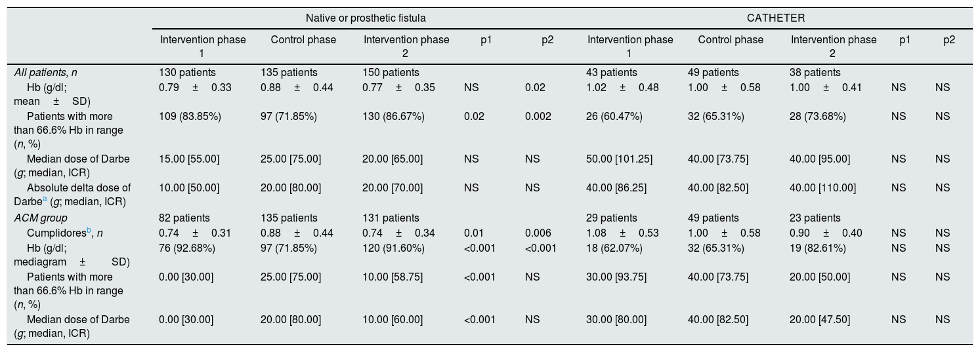The height and width of the screenshot is (352, 980).
Task: Click the '50.00 [101.25]' dose value
Action: coord(616,159)
